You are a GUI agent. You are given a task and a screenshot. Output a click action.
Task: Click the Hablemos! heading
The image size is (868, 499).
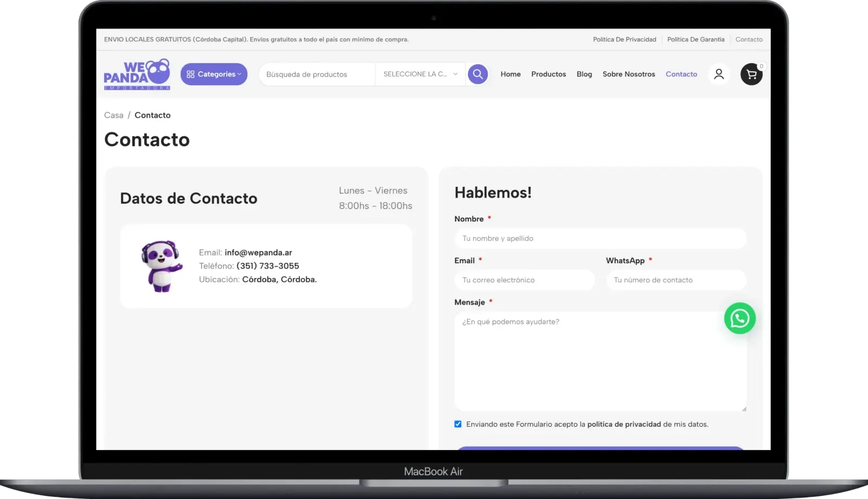point(493,193)
